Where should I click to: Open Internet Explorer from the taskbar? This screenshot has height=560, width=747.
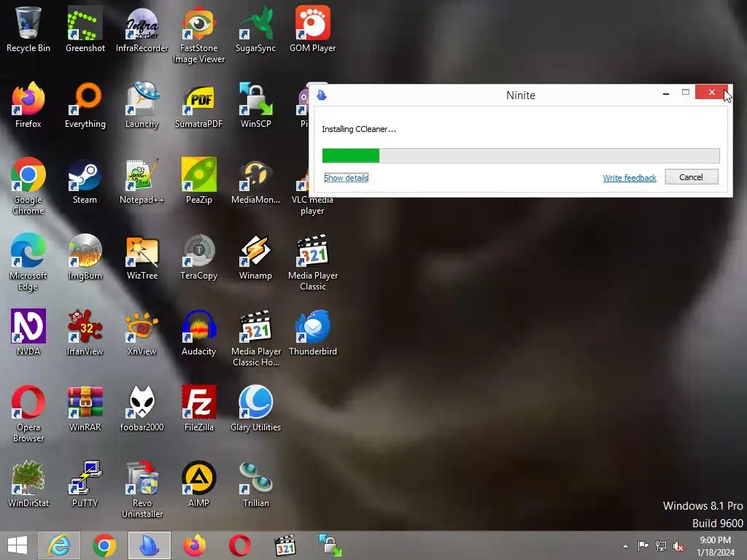click(59, 545)
